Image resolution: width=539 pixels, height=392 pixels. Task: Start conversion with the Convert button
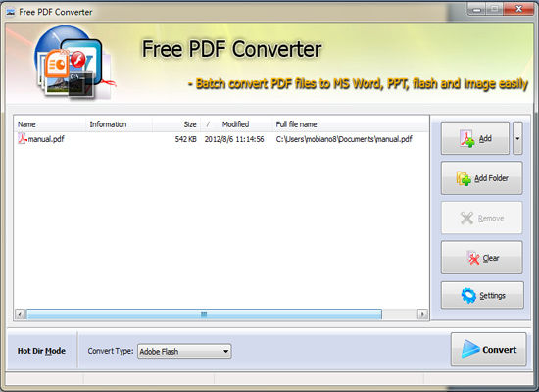coord(488,349)
